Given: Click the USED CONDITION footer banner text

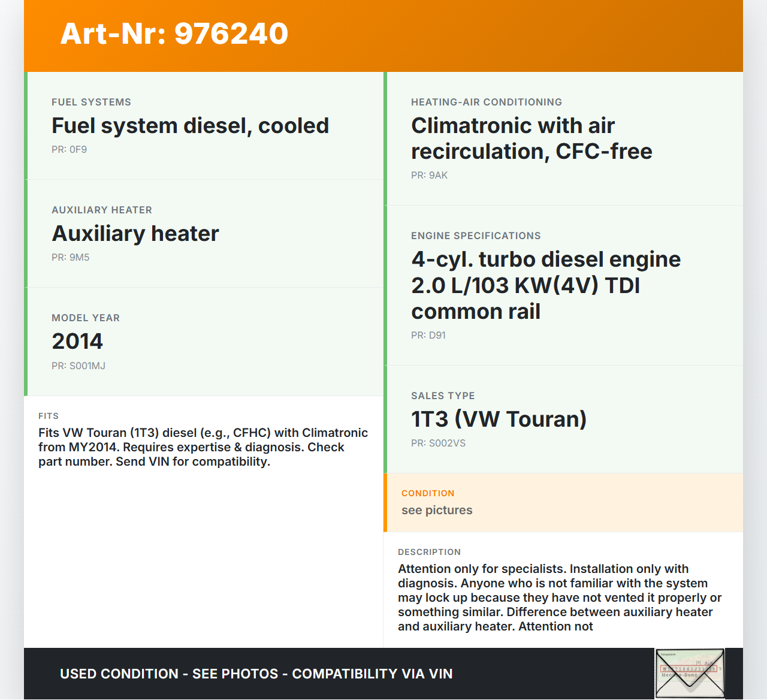Looking at the screenshot, I should (x=256, y=674).
